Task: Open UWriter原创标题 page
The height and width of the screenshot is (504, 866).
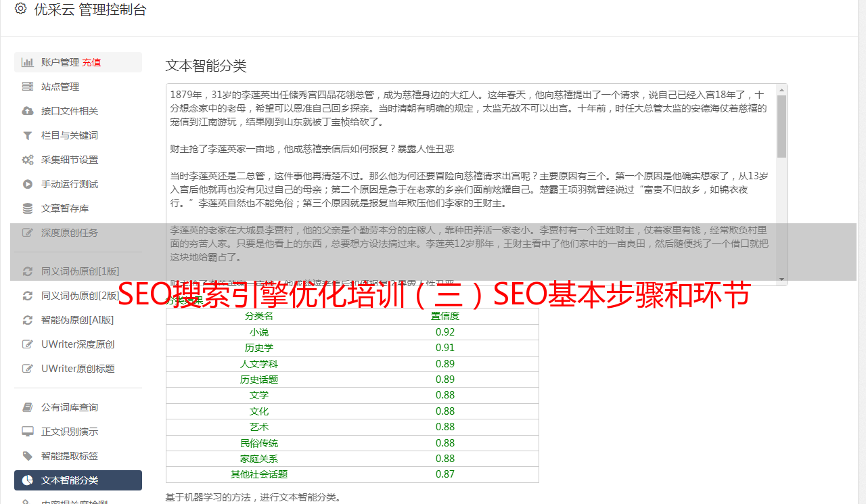Action: click(78, 369)
